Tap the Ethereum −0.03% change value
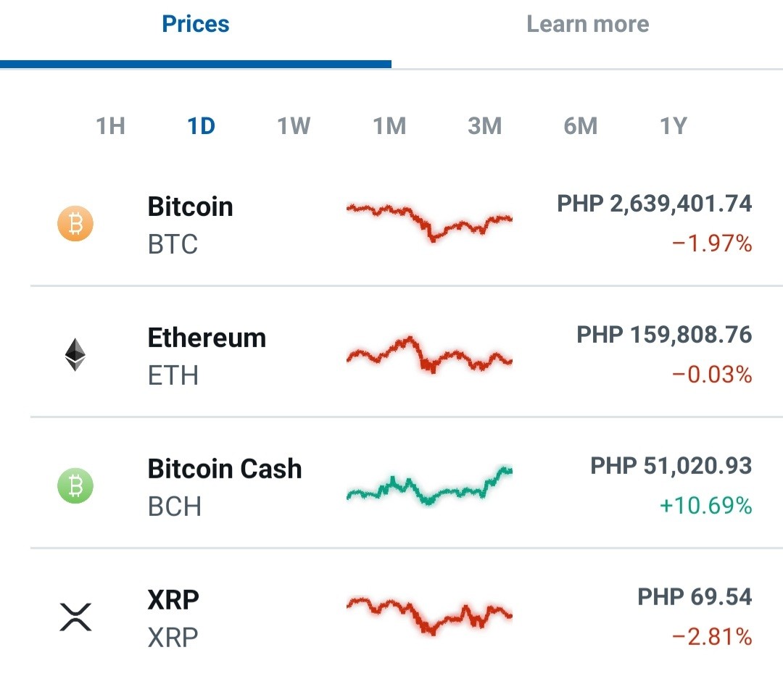The height and width of the screenshot is (700, 783). tap(712, 375)
